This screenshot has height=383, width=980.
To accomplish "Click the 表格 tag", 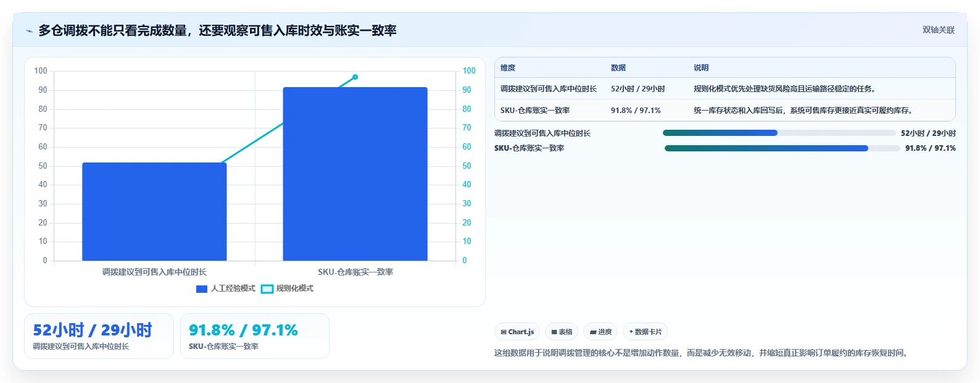I will 562,332.
